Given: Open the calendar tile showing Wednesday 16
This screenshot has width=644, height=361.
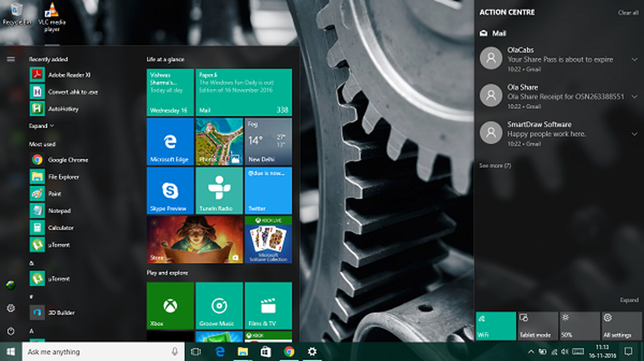Looking at the screenshot, I should (170, 93).
